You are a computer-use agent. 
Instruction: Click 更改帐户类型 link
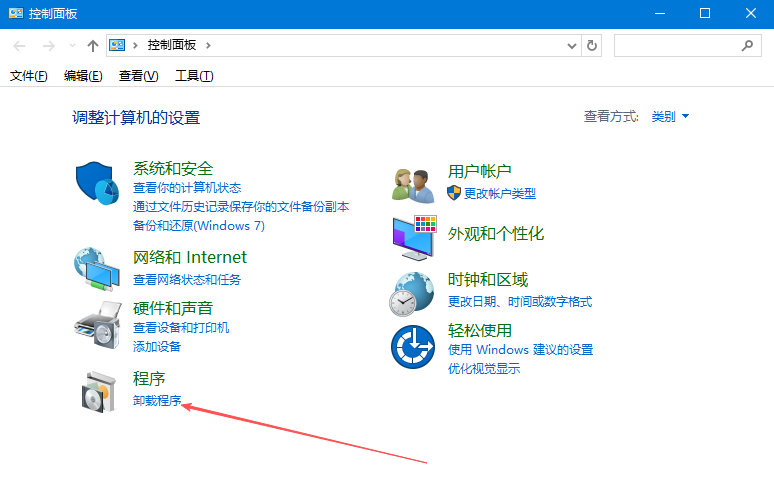point(499,193)
